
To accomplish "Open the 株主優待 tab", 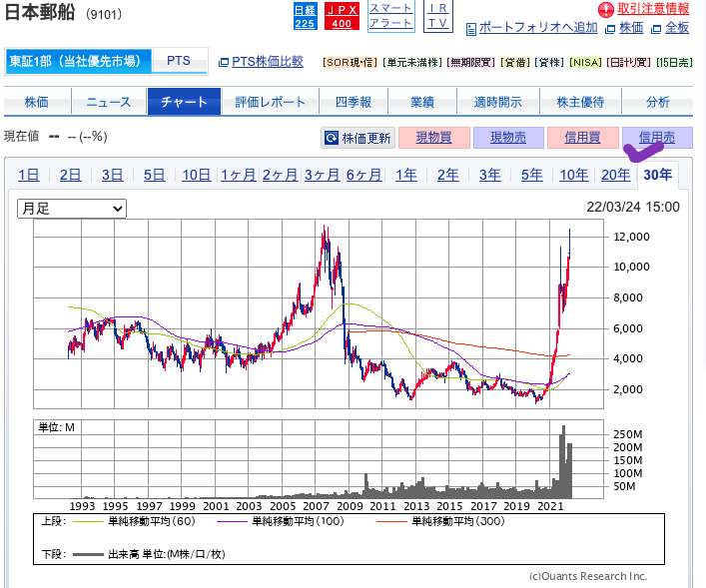I will click(580, 102).
